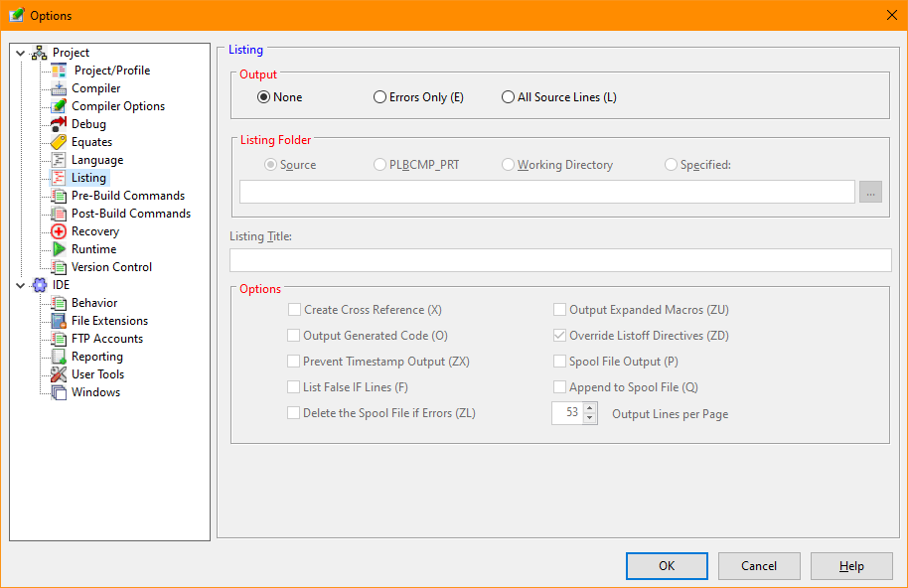Select the Recovery red cross icon

coord(59,231)
